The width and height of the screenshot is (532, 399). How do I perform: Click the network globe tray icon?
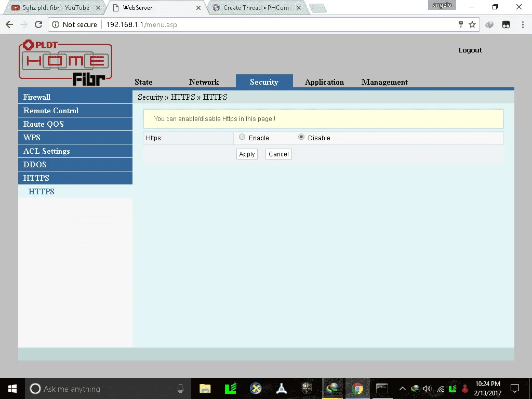415,389
